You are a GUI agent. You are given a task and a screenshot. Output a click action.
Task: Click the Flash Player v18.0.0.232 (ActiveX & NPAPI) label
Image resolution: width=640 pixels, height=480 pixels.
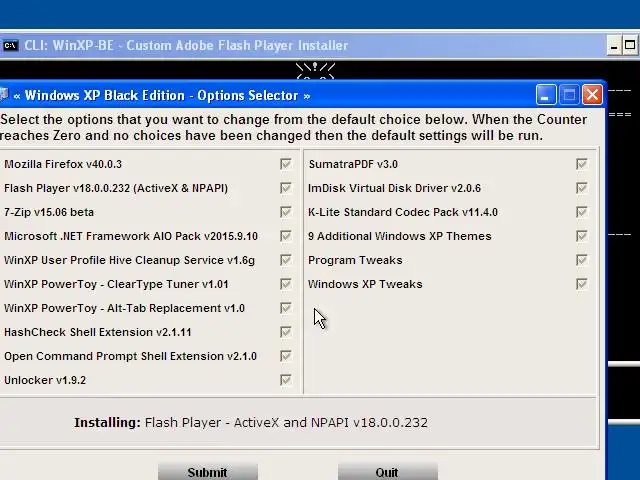coord(116,188)
